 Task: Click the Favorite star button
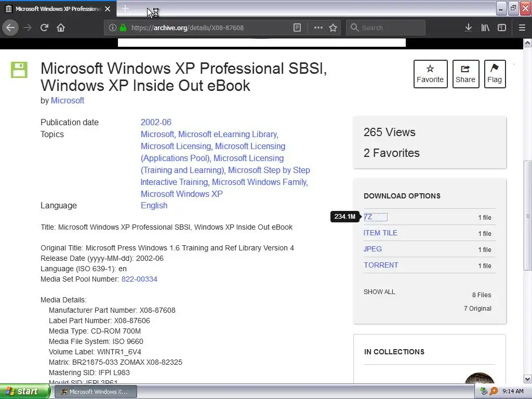click(430, 74)
